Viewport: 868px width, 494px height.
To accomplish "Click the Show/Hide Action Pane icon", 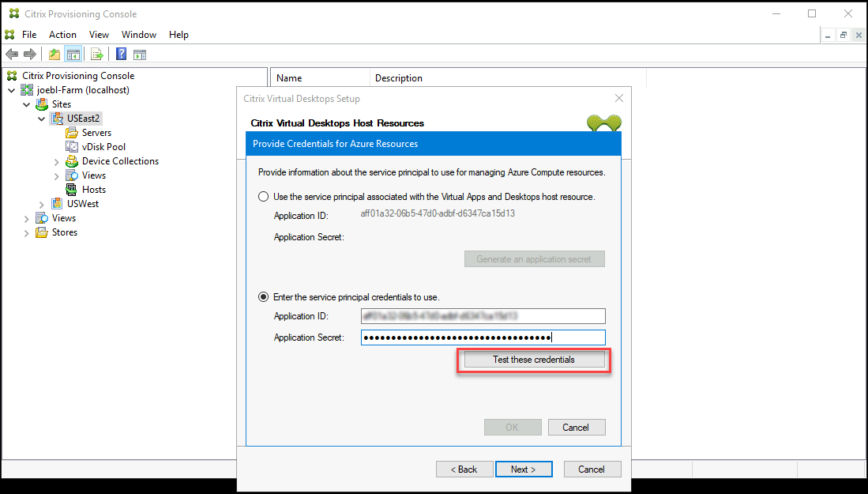I will coord(140,54).
